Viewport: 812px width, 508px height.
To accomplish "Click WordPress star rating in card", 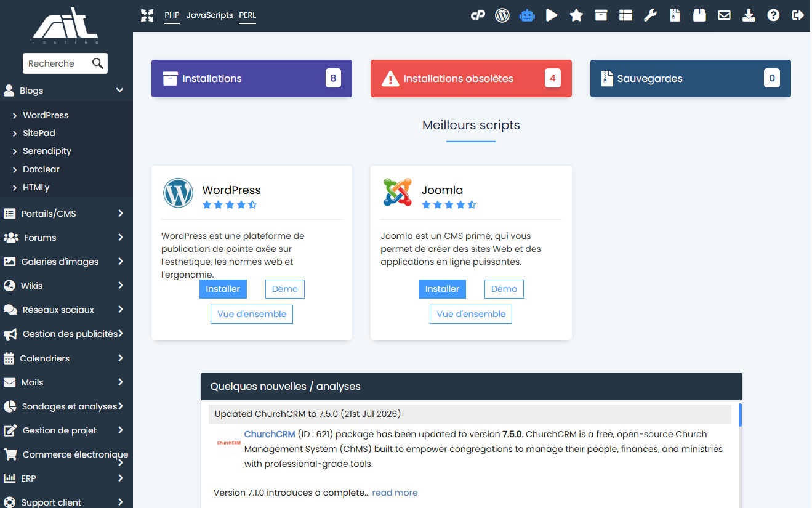I will (x=230, y=205).
